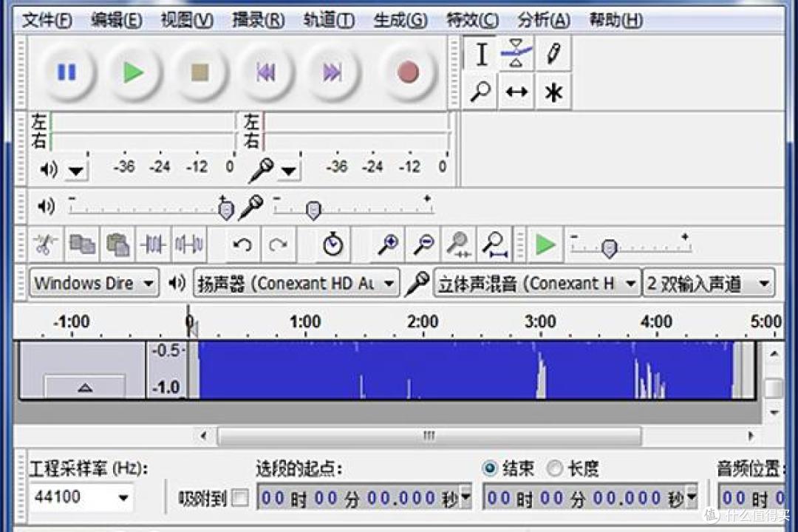Select the Zoom magnifier tool
798x532 pixels.
click(x=481, y=92)
